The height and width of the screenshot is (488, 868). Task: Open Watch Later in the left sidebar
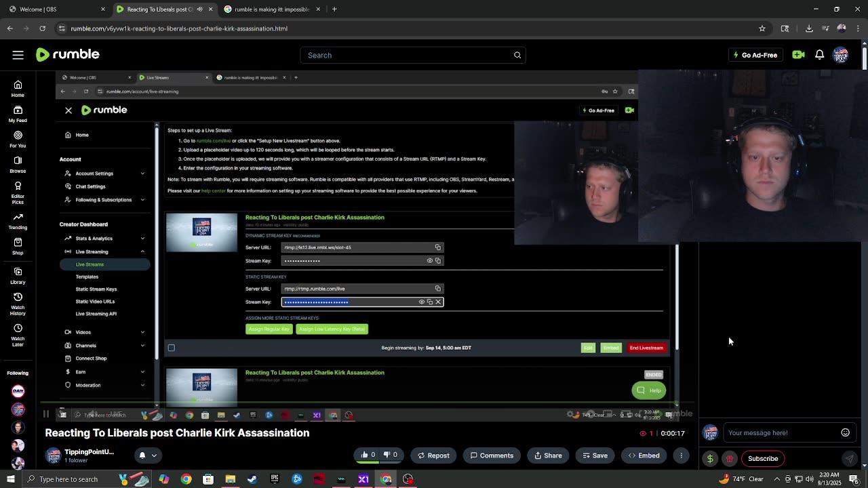pyautogui.click(x=18, y=335)
